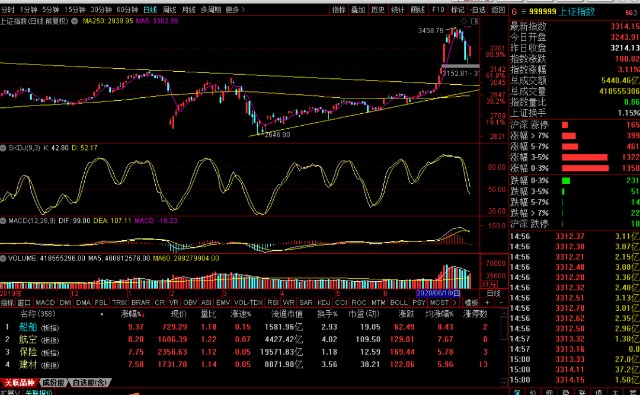This screenshot has height=395, width=640.
Task: Click the minus zoom-out button
Action: tap(501, 302)
